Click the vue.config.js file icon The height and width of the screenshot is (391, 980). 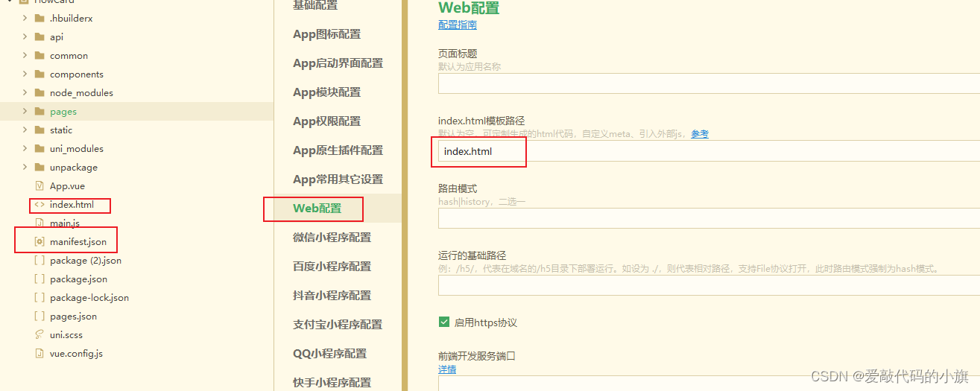click(39, 353)
